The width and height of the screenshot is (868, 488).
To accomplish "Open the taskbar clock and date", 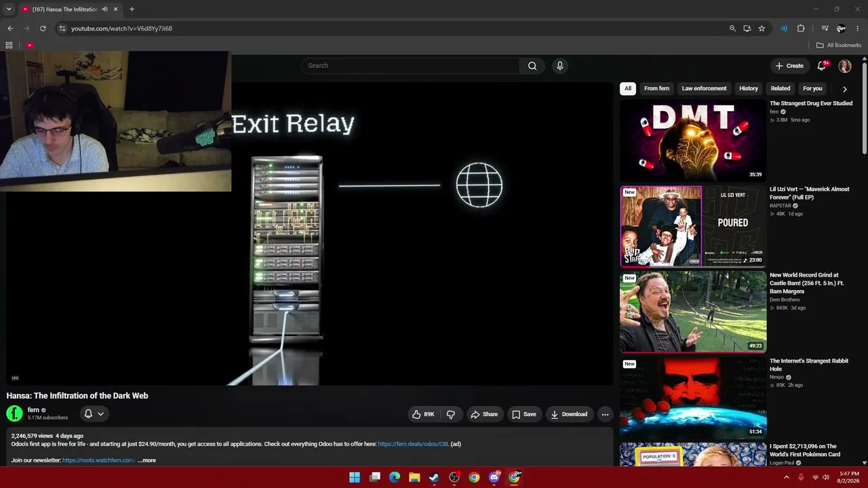I will [849, 477].
